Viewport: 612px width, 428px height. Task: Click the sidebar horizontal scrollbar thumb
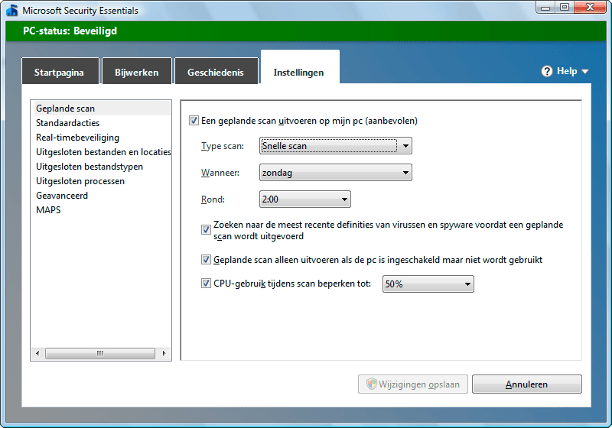tap(100, 353)
